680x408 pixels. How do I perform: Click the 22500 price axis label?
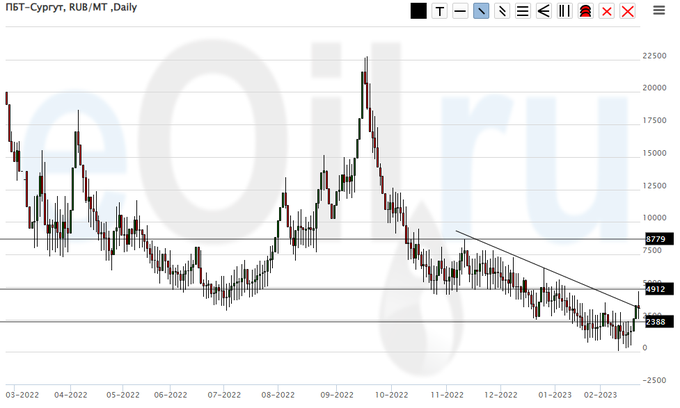(655, 56)
